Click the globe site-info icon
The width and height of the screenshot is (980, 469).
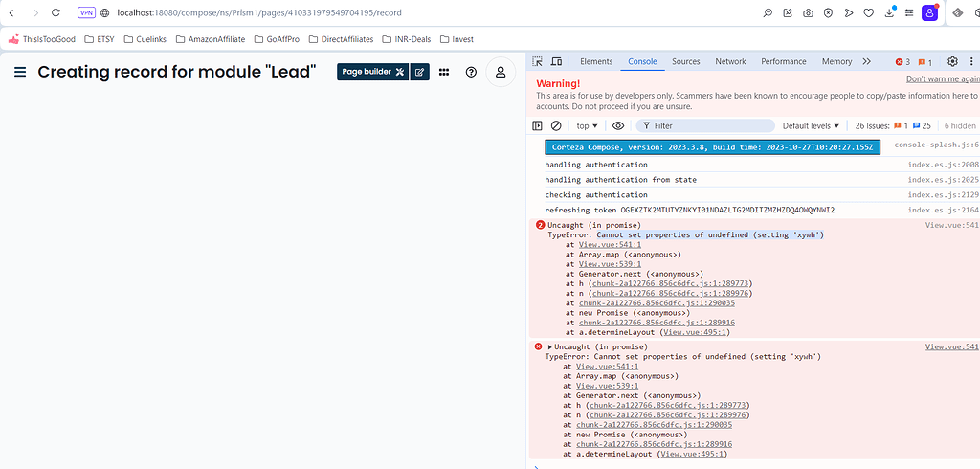coord(105,12)
